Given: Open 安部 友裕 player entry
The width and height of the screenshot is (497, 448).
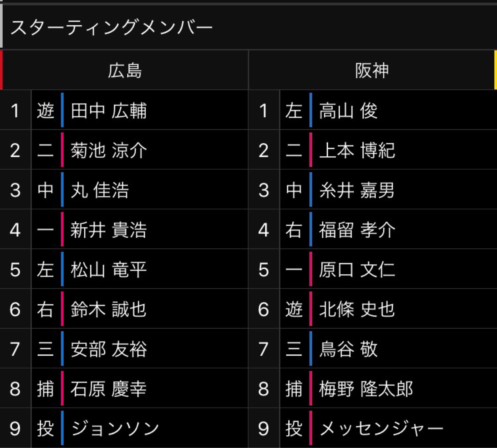Looking at the screenshot, I should (x=109, y=349).
